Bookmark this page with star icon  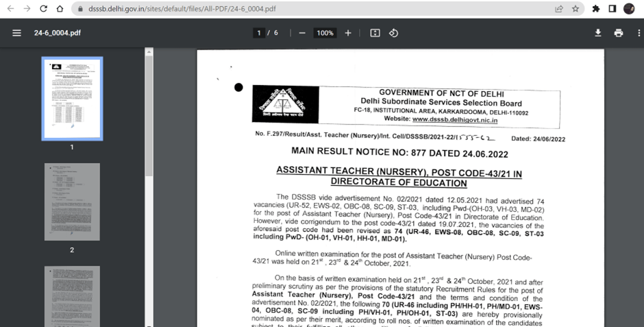575,9
